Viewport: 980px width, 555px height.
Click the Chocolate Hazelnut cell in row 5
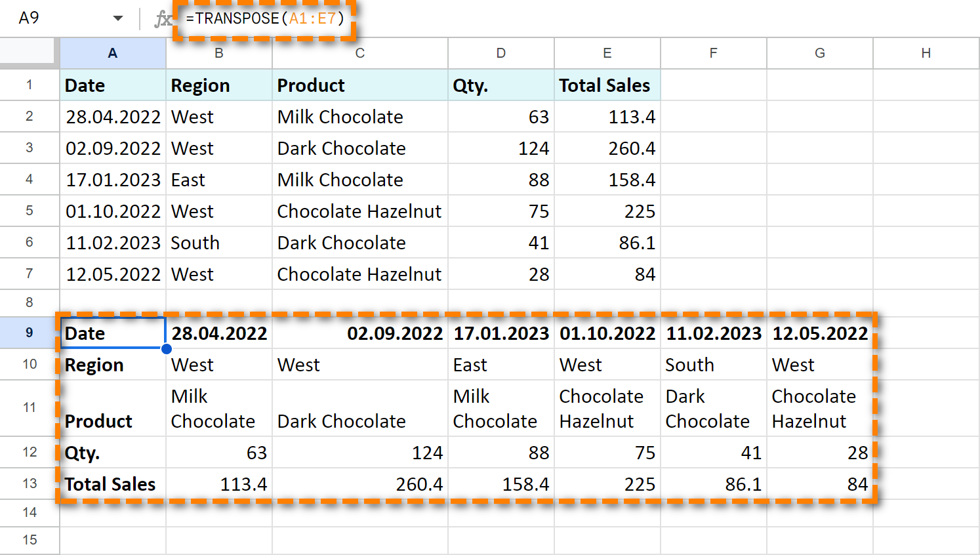[359, 211]
